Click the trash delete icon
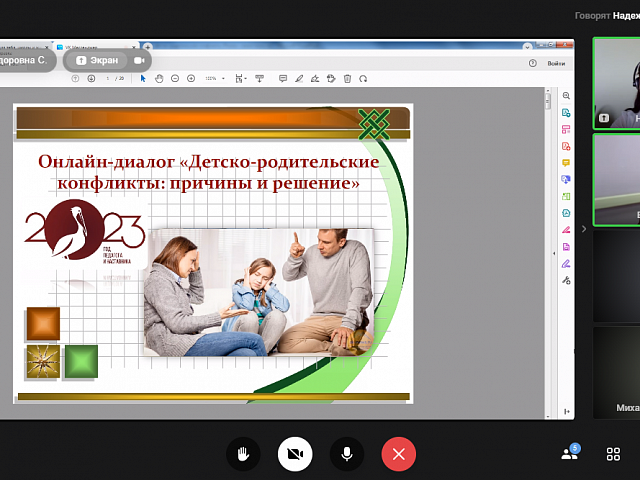 pos(347,78)
